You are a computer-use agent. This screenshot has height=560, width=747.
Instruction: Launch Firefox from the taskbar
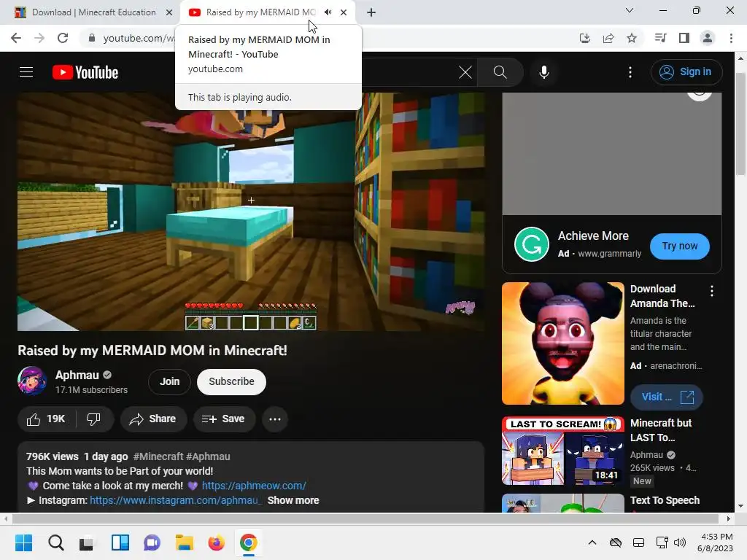click(216, 542)
